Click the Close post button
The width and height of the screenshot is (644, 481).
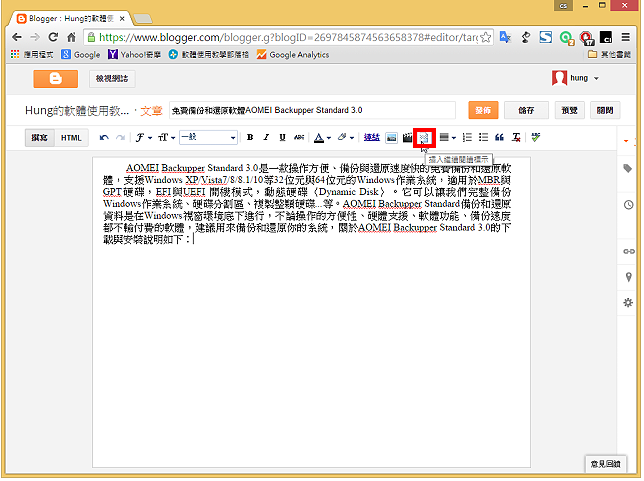point(605,110)
